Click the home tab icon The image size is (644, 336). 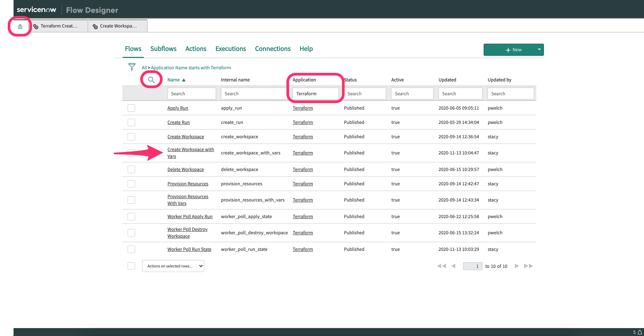click(x=20, y=26)
